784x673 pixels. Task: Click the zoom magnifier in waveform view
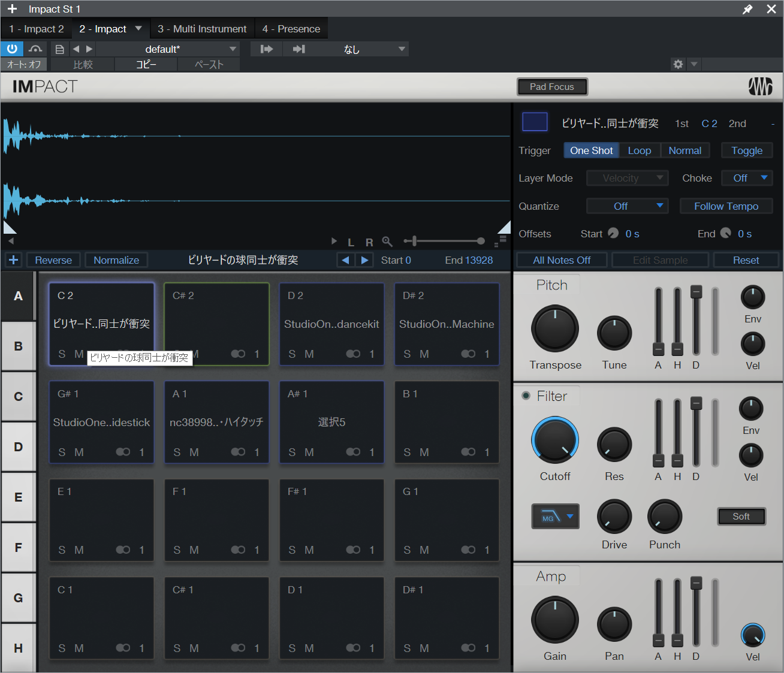tap(387, 242)
